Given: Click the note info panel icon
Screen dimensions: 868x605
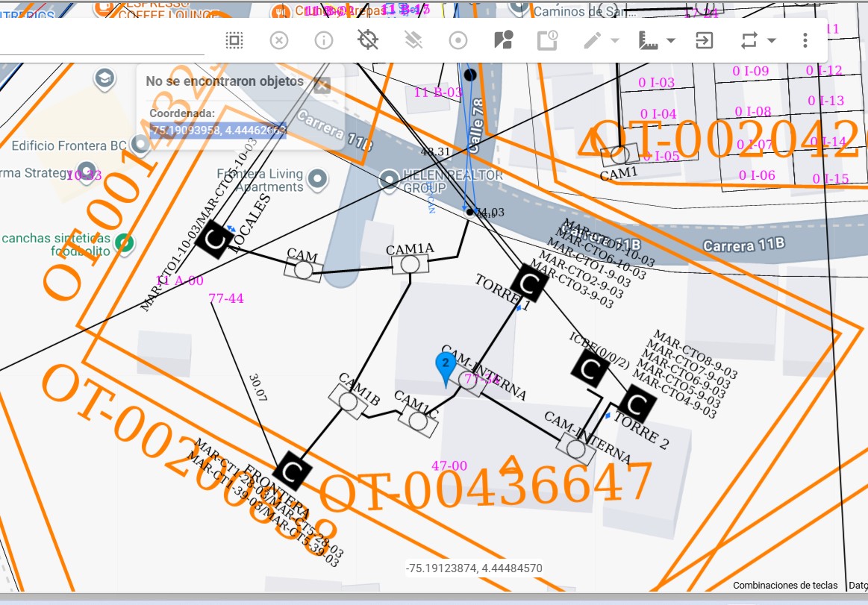Looking at the screenshot, I should pos(548,40).
